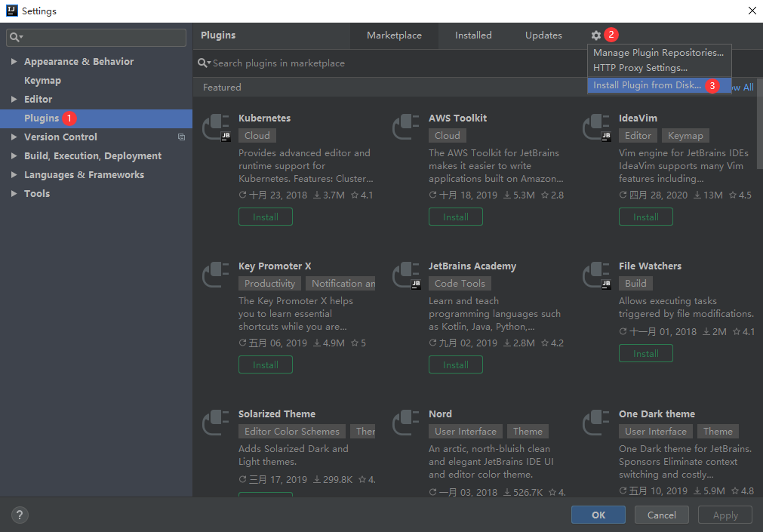Choose Manage Plugin Repositories menu item
This screenshot has width=763, height=532.
click(659, 53)
